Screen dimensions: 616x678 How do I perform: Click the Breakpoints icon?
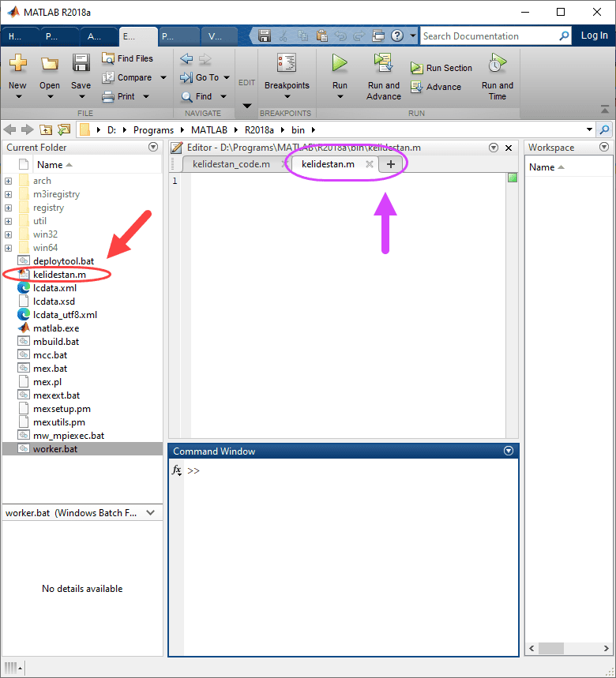click(x=287, y=63)
